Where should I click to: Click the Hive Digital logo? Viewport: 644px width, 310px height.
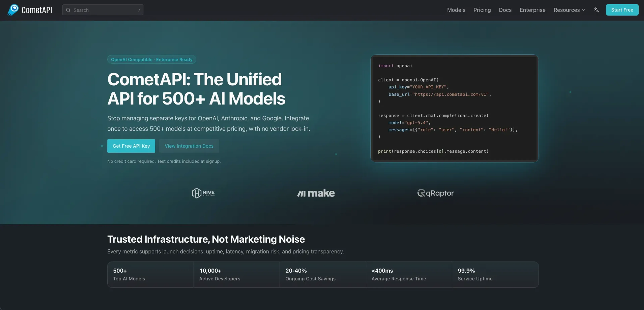pos(203,193)
